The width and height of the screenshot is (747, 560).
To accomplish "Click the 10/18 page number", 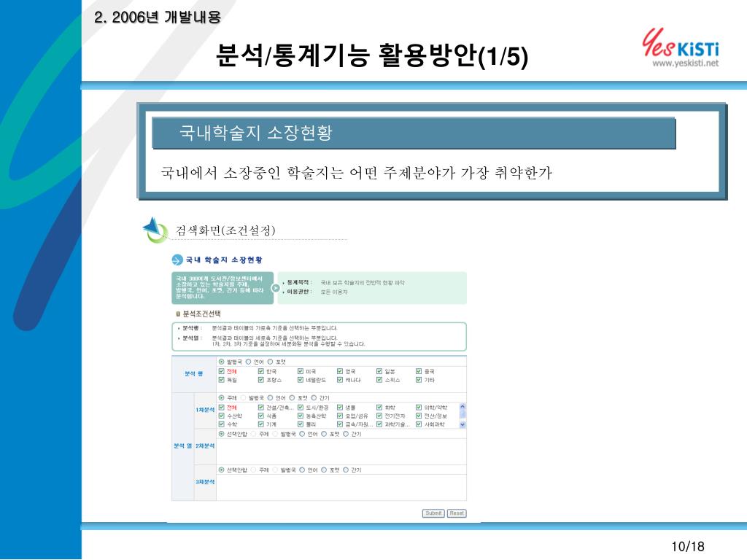I will pyautogui.click(x=688, y=546).
